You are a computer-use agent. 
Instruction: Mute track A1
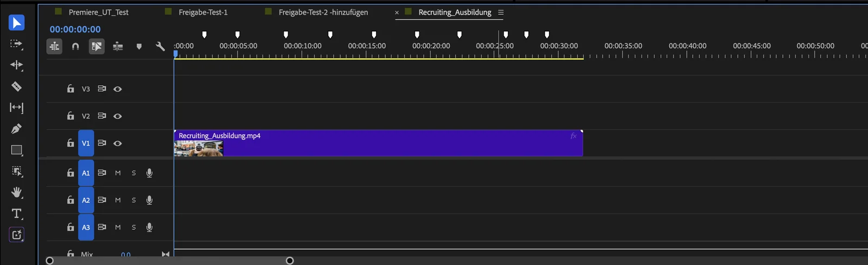pyautogui.click(x=118, y=173)
